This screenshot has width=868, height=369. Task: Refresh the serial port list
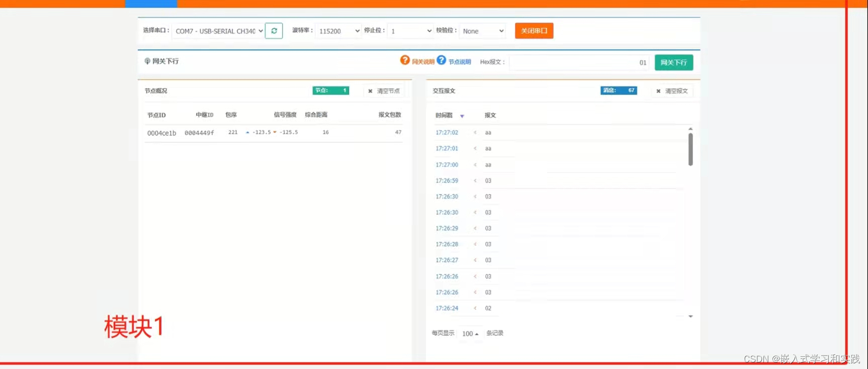point(274,31)
